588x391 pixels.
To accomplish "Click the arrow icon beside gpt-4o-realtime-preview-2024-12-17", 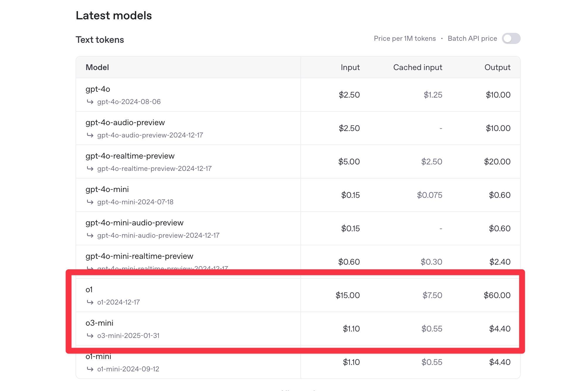I will point(90,169).
